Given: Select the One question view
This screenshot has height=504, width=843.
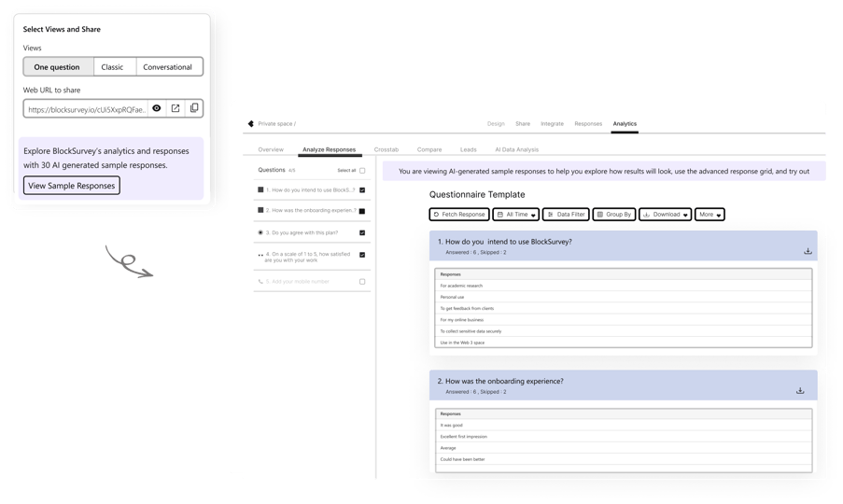Looking at the screenshot, I should pos(57,67).
